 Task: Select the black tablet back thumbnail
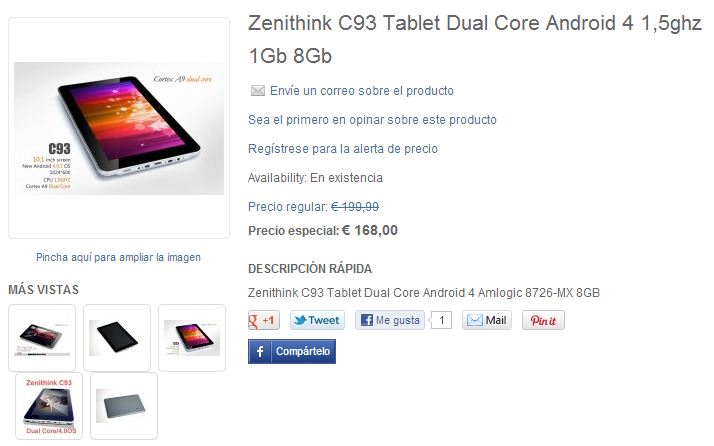coord(117,338)
